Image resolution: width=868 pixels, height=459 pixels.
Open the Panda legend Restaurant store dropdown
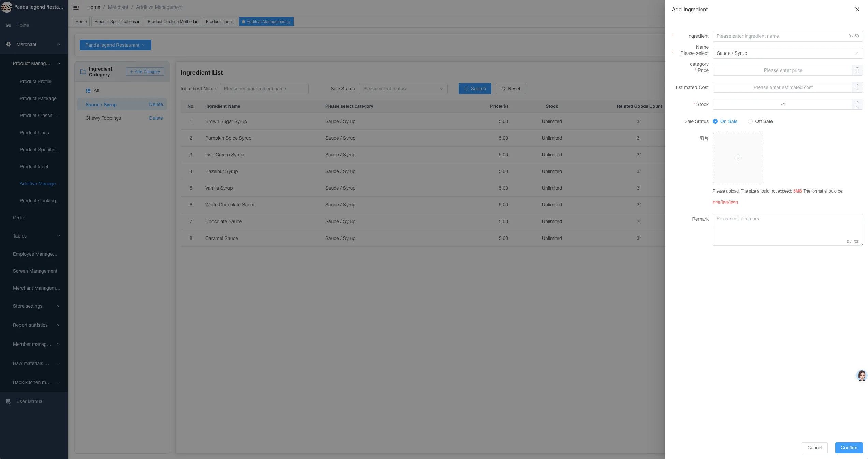[x=116, y=45]
